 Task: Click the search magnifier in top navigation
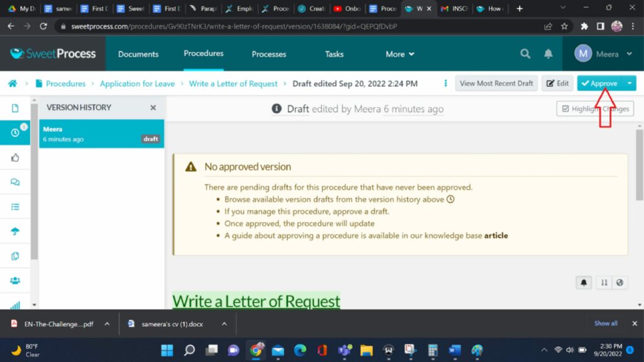525,54
